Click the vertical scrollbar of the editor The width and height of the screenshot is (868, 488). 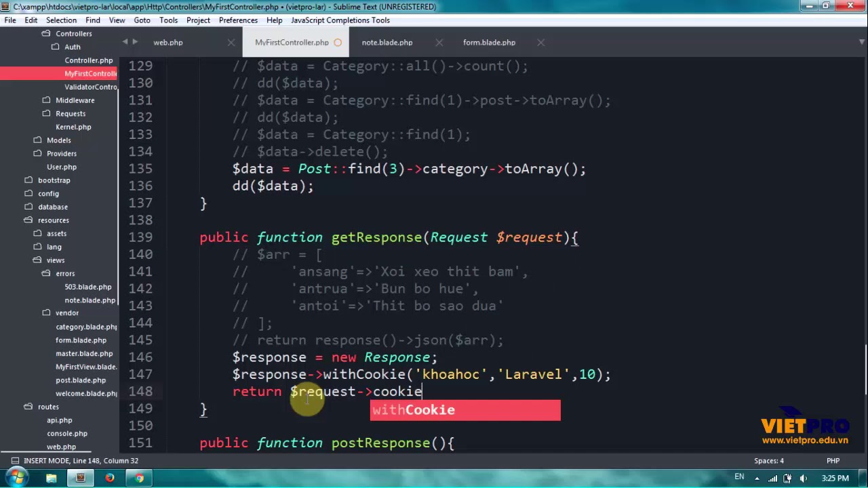864,369
